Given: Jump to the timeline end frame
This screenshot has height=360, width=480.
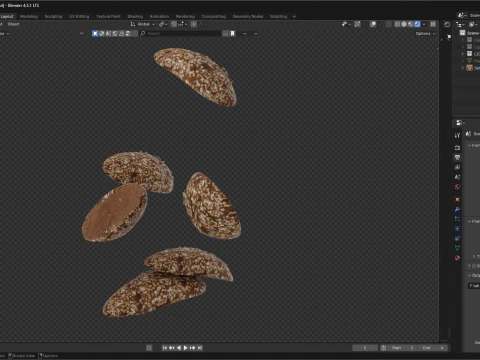Looking at the screenshot, I should [200, 348].
